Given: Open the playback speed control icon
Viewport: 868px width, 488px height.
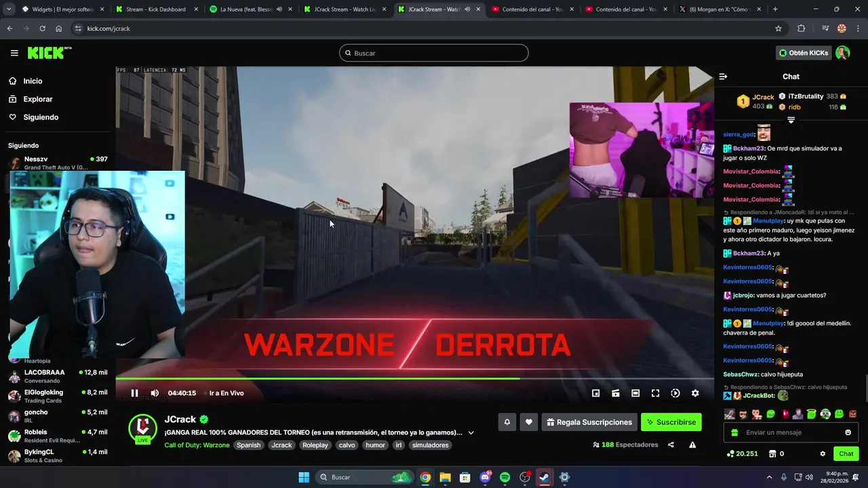Looking at the screenshot, I should (675, 393).
